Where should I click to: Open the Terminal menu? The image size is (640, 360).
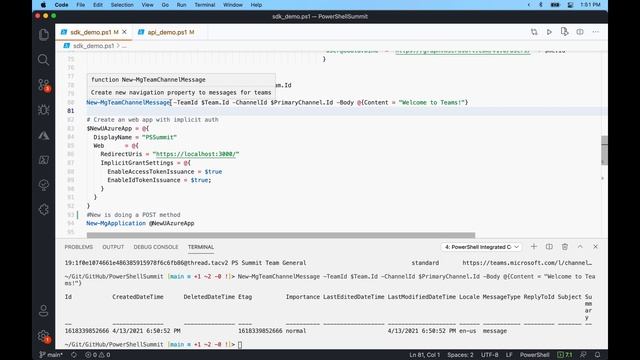pyautogui.click(x=204, y=5)
